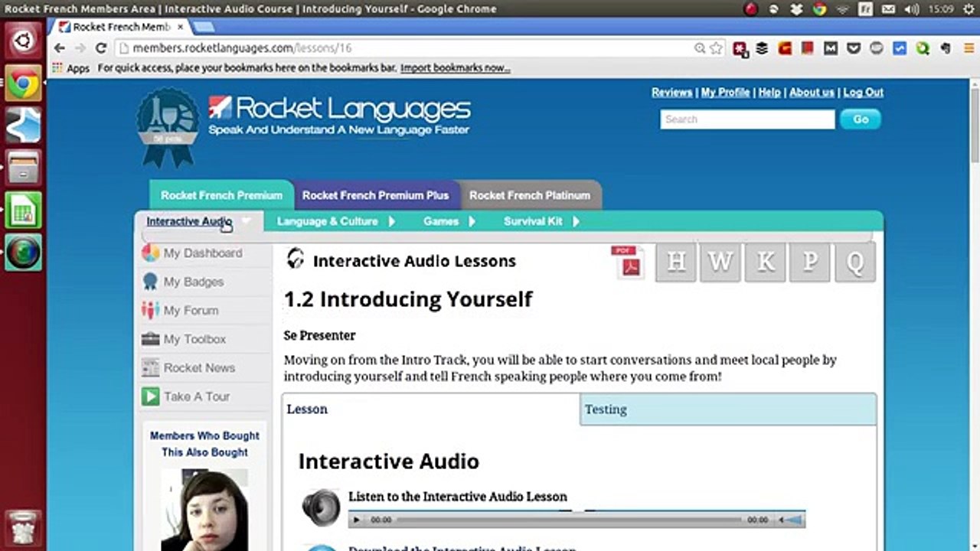Click the Help link

[769, 92]
